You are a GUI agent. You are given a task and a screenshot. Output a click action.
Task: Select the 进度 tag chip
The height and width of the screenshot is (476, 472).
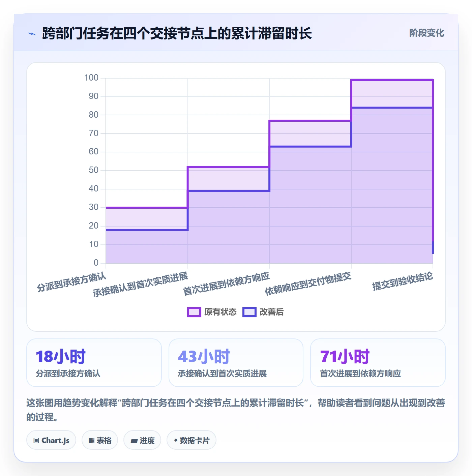(x=142, y=440)
